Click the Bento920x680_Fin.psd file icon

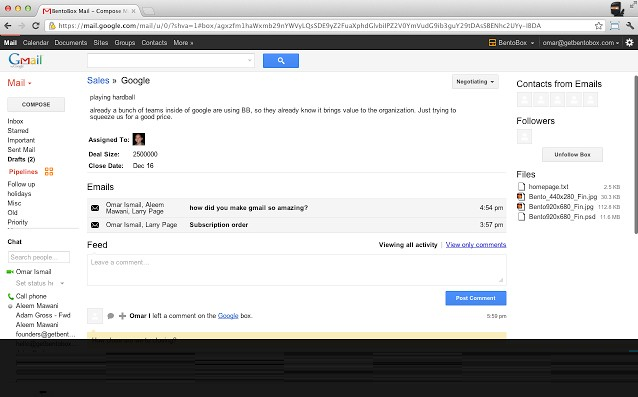point(521,217)
